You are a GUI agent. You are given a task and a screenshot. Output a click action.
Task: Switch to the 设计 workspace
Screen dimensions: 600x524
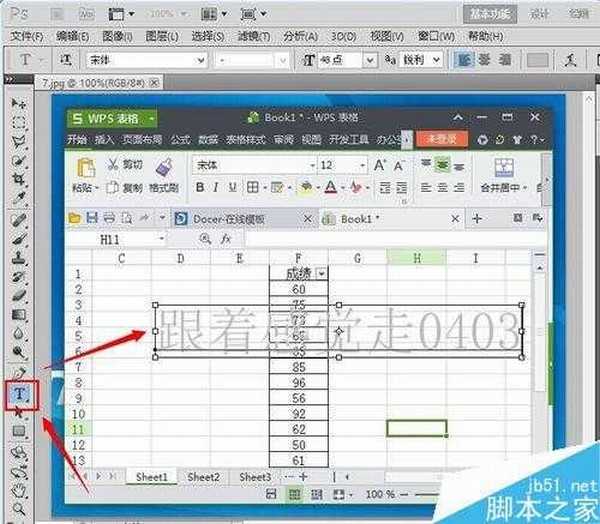coord(540,14)
